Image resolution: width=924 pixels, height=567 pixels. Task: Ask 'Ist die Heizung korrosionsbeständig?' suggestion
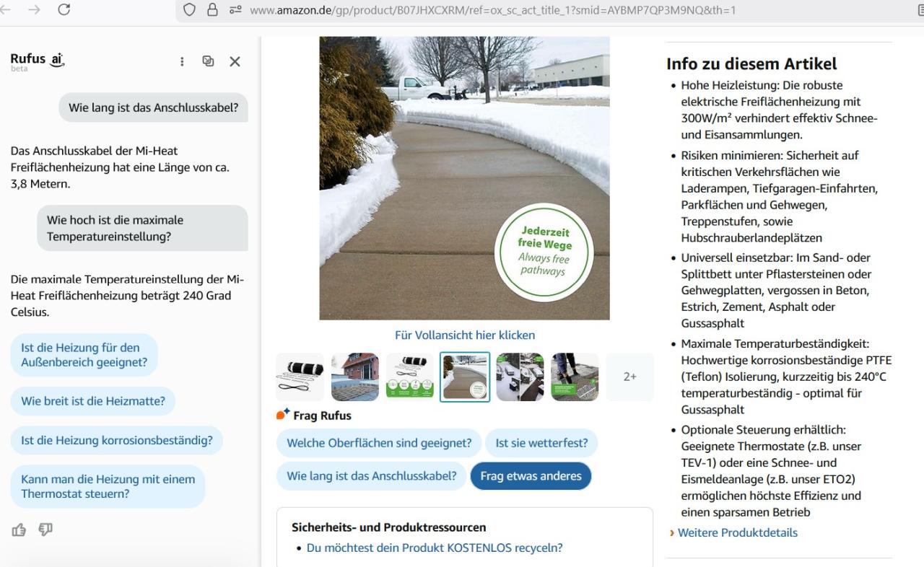click(x=116, y=440)
